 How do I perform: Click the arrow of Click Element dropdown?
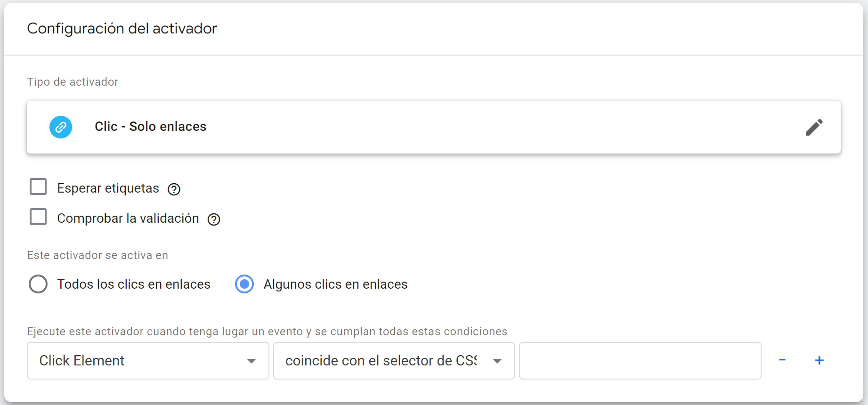[251, 361]
